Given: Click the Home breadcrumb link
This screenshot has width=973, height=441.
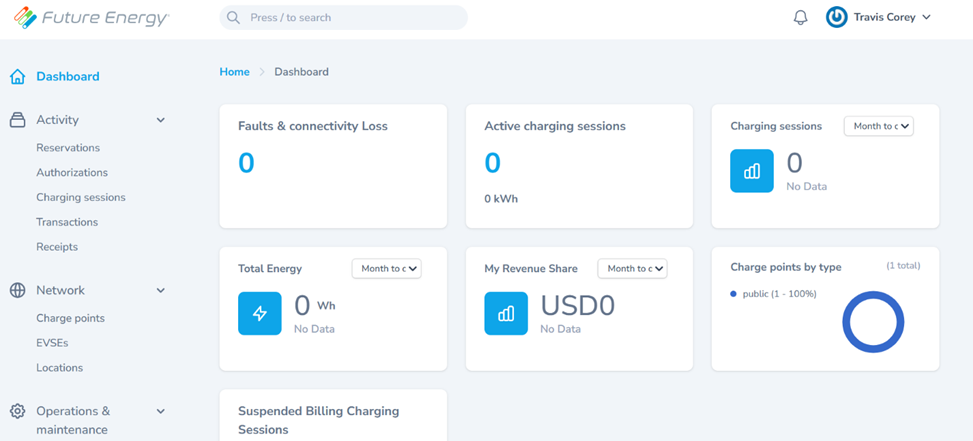Looking at the screenshot, I should [x=235, y=72].
